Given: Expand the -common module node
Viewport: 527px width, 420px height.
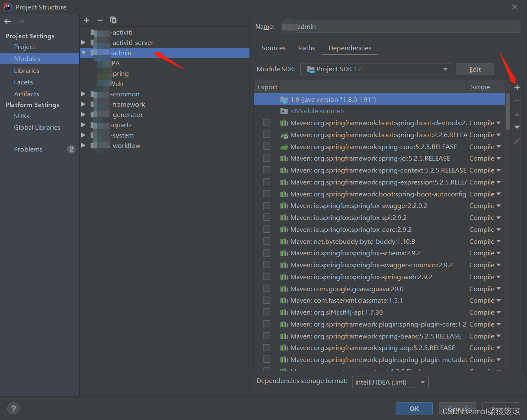Looking at the screenshot, I should point(84,94).
